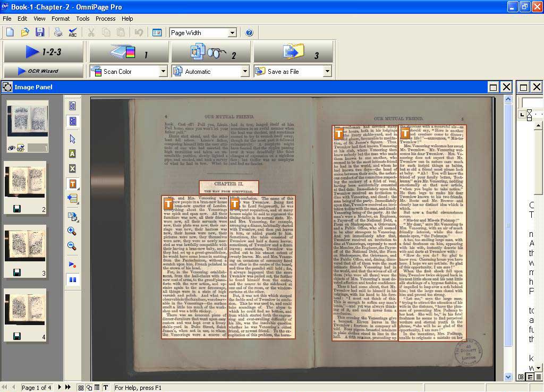The width and height of the screenshot is (544, 392).
Task: Click the blue Help question mark icon
Action: pos(249,32)
